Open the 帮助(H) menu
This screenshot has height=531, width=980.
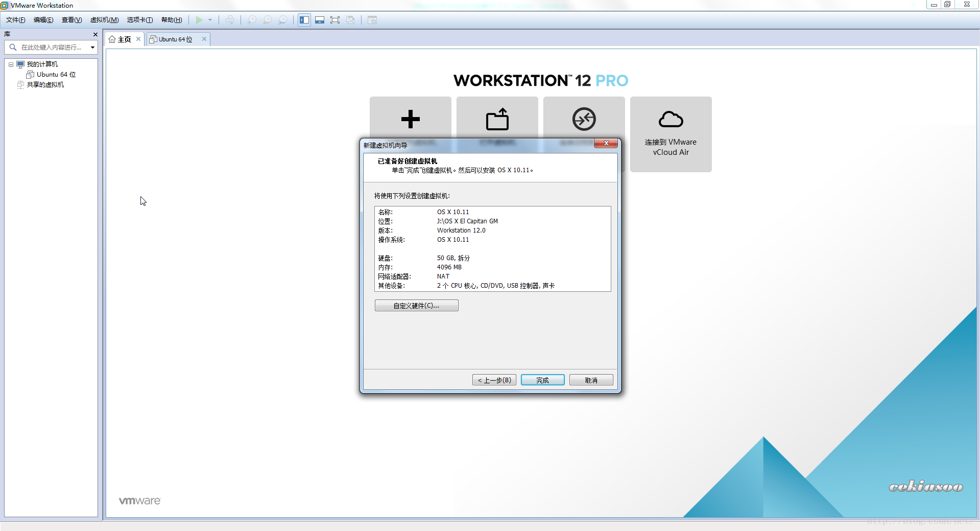point(172,20)
